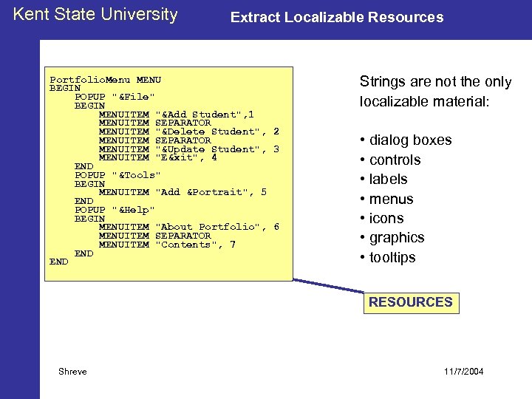Click the "&Add Student" menu item line
This screenshot has width=532, height=399.
point(177,115)
